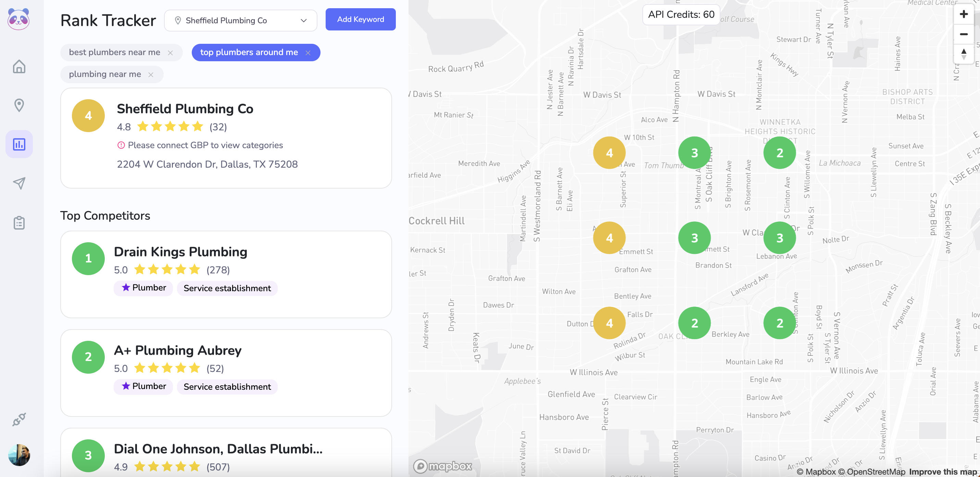Reset map bearing with compass button
980x477 pixels.
(x=963, y=54)
